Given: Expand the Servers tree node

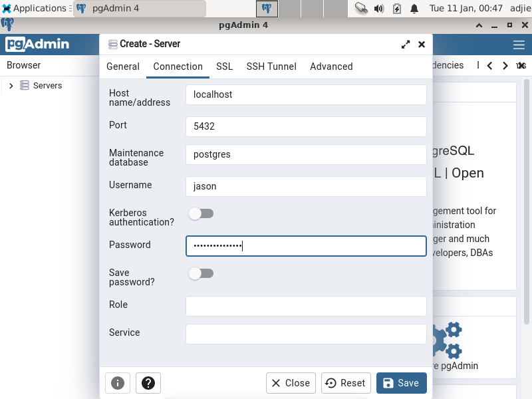Looking at the screenshot, I should point(11,86).
